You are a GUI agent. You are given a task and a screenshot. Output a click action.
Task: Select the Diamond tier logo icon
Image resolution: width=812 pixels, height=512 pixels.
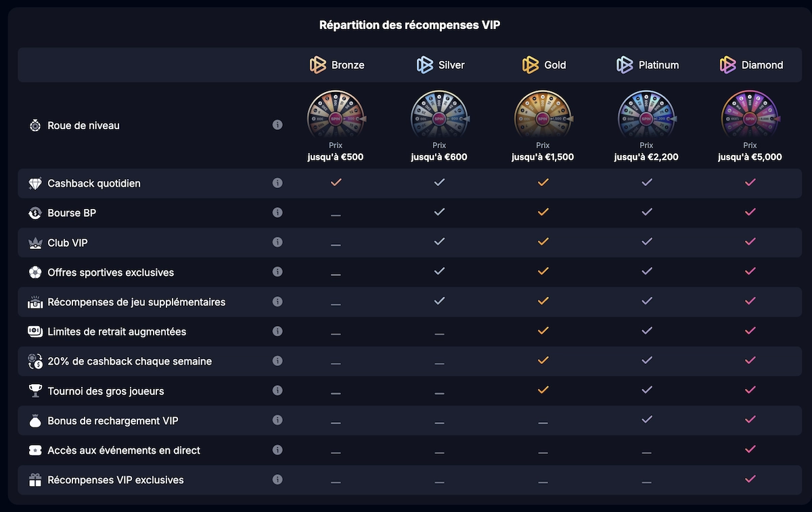click(727, 65)
